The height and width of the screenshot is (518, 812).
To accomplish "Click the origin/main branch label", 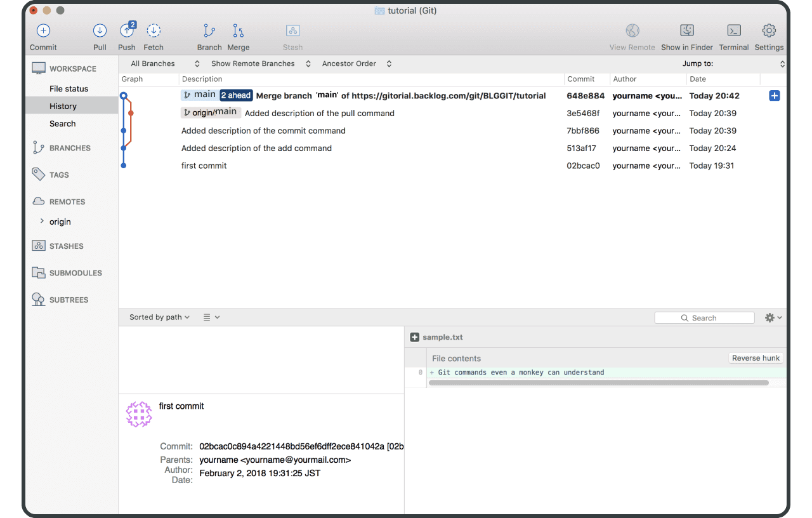I will tap(211, 112).
